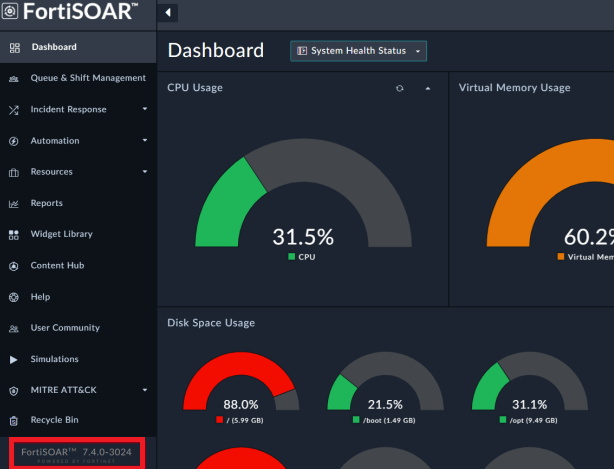Expand the Automation menu arrow
The width and height of the screenshot is (614, 469).
(145, 140)
